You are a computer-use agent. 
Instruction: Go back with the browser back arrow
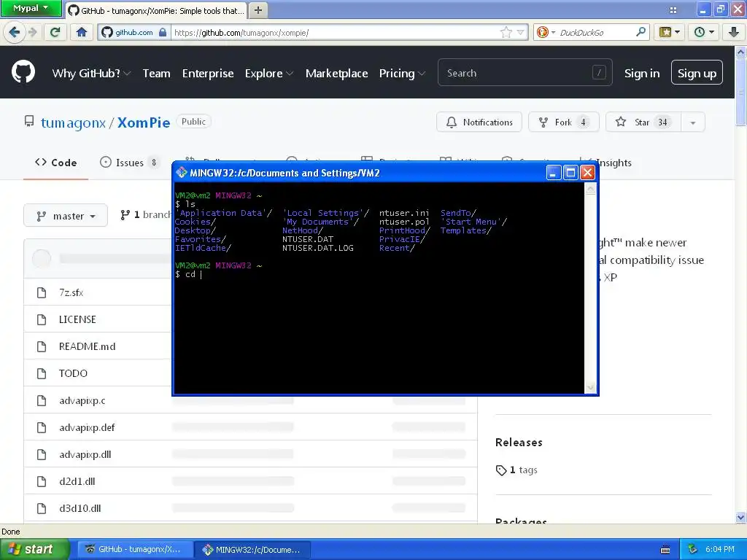pyautogui.click(x=15, y=32)
